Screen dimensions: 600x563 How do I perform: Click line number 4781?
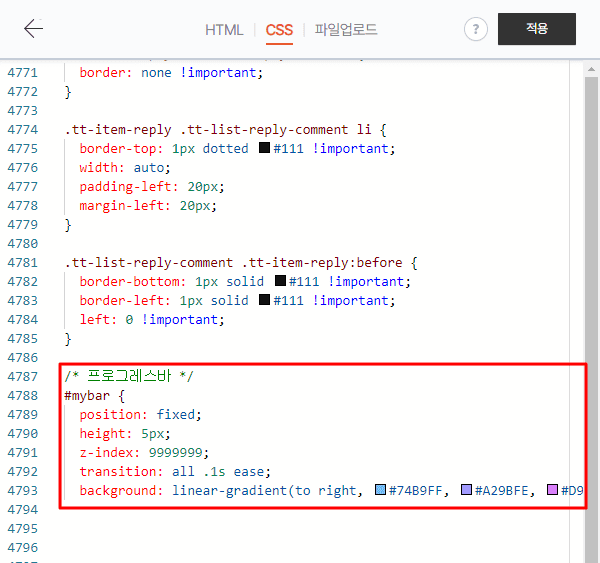pos(23,263)
